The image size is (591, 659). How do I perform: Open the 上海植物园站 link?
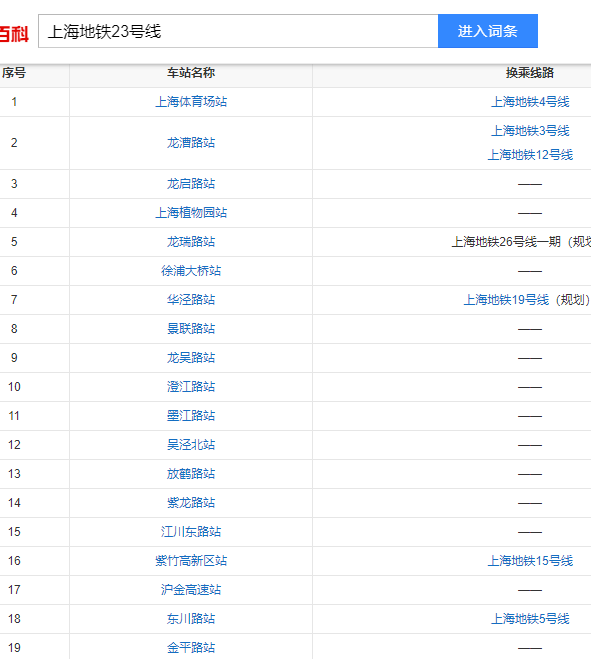191,213
